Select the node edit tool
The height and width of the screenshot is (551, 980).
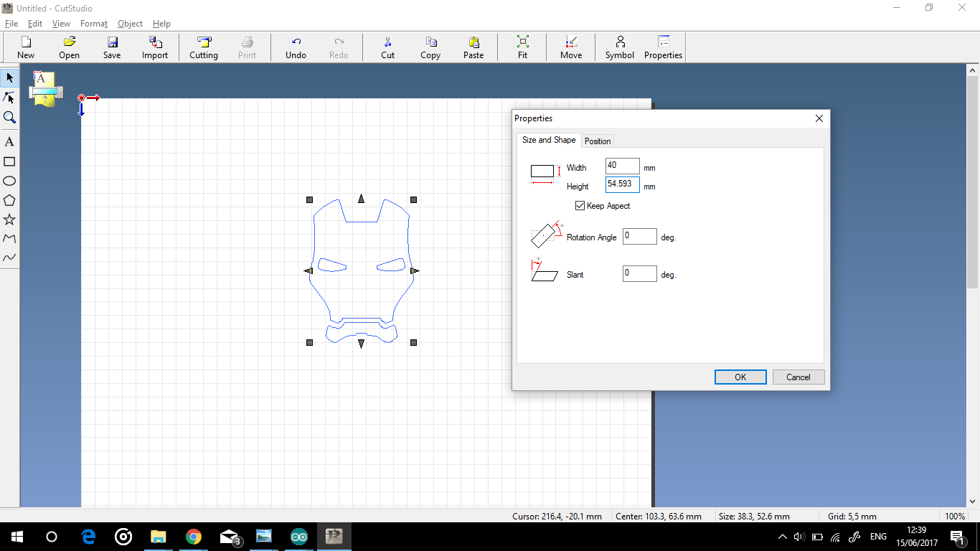point(9,98)
